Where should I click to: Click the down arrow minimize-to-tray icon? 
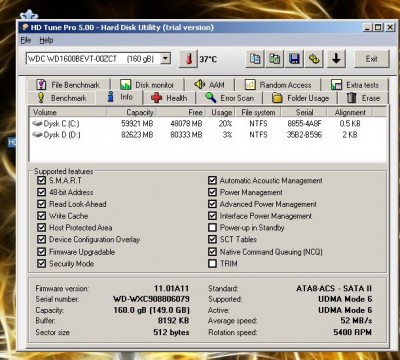[x=336, y=59]
